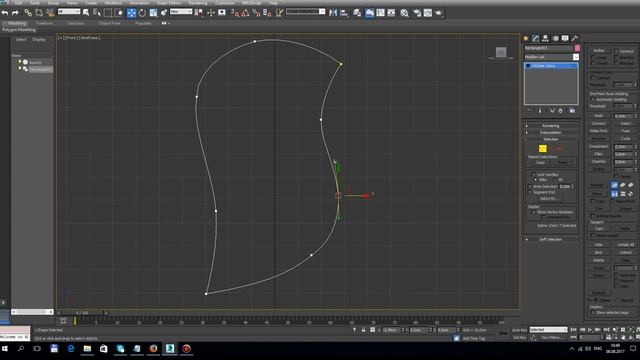Click the Unhide All button
This screenshot has width=640, height=360.
(626, 245)
